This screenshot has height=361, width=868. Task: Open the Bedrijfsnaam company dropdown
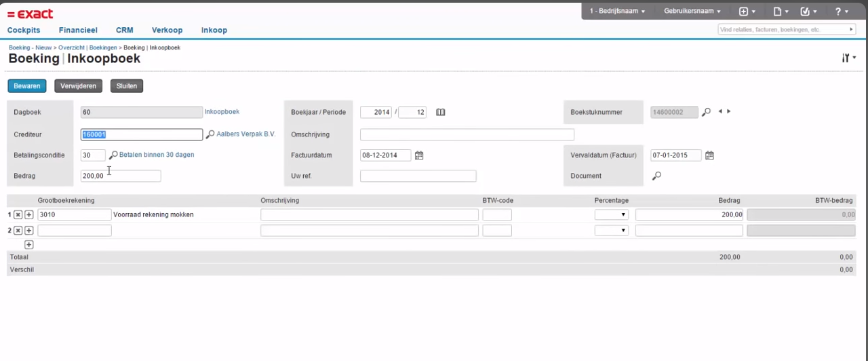coord(617,12)
